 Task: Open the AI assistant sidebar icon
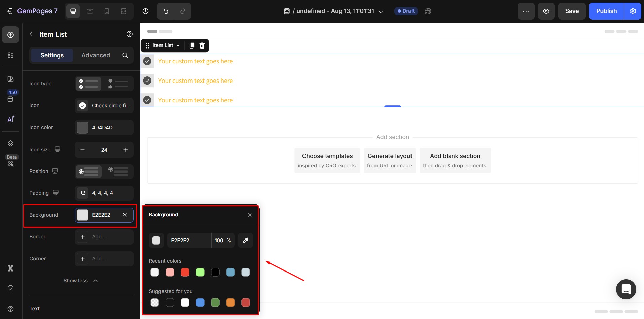pos(11,119)
